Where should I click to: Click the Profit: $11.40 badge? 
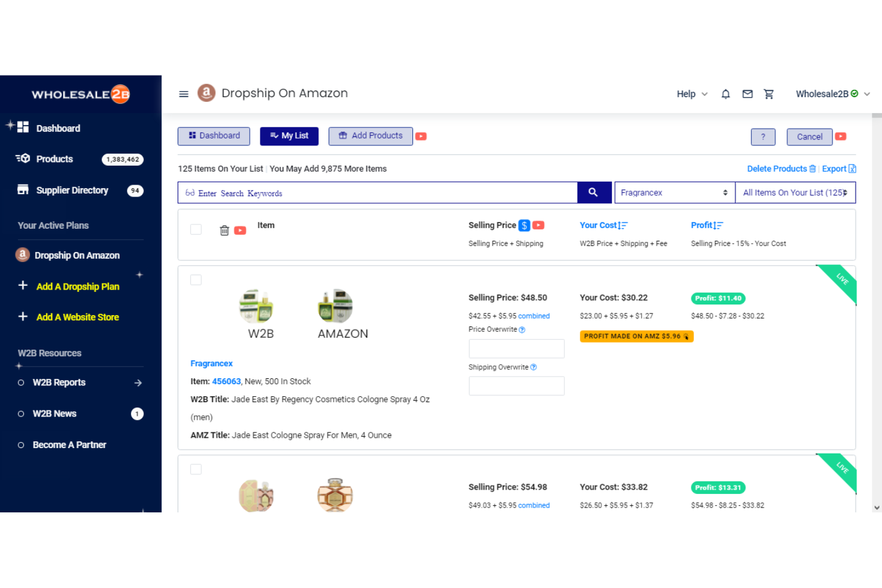[x=718, y=298]
